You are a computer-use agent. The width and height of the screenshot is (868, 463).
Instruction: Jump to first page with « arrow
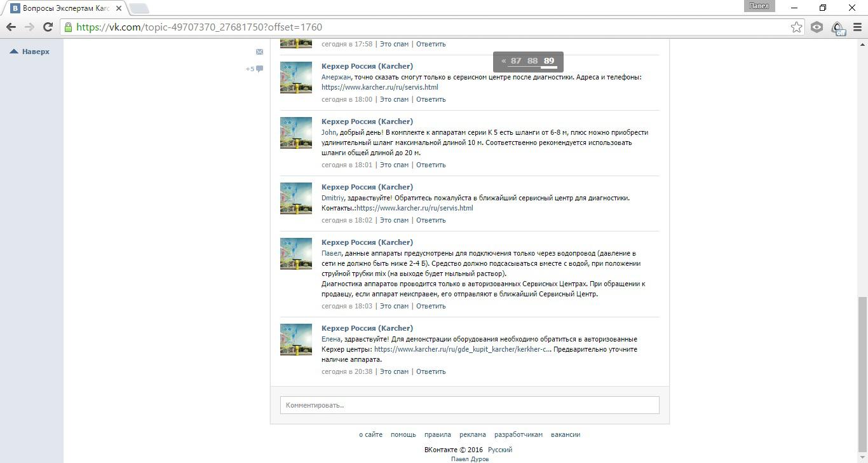coord(503,61)
